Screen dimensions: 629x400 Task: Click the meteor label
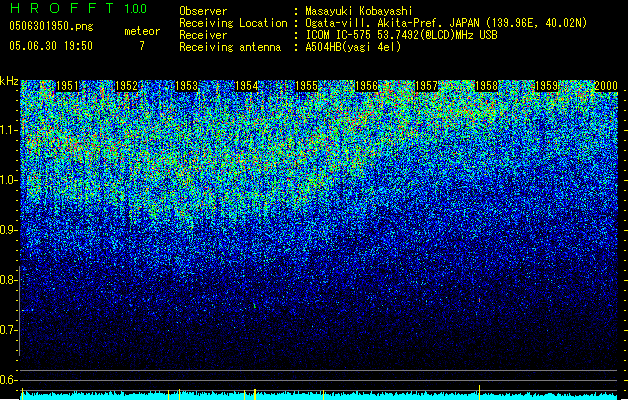(x=142, y=31)
